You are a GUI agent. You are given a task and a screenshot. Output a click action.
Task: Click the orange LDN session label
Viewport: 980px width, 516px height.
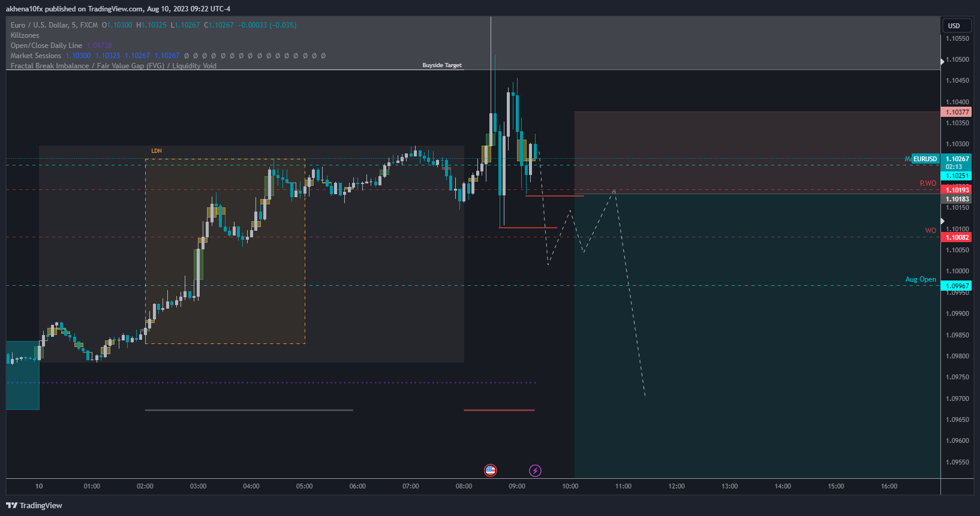click(x=157, y=151)
